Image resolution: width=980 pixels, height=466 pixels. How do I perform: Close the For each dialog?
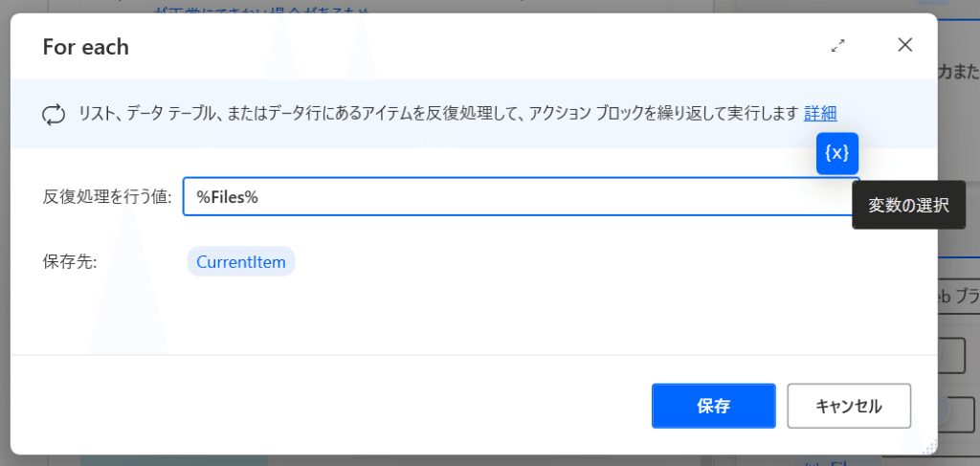tap(904, 45)
